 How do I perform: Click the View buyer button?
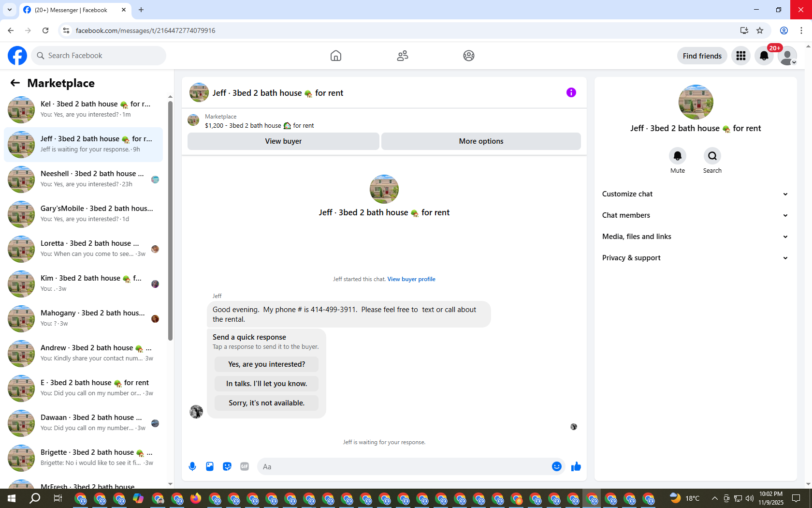tap(283, 141)
